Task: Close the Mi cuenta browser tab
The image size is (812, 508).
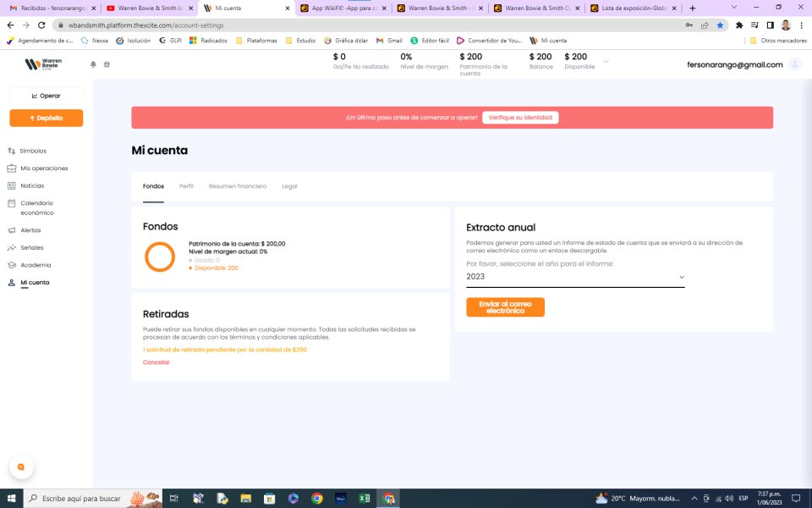Action: [x=288, y=8]
